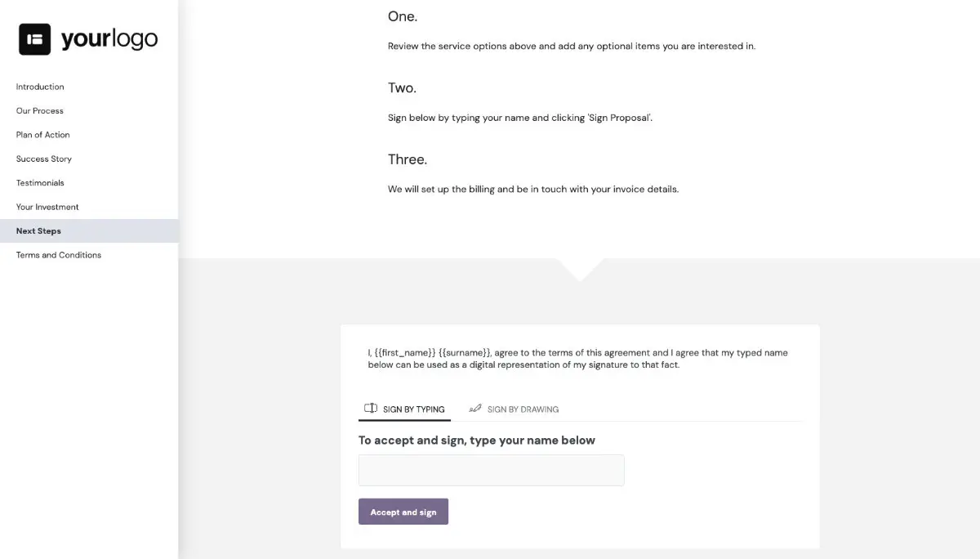Open the Terms and Conditions section
The width and height of the screenshot is (980, 559).
coord(58,254)
